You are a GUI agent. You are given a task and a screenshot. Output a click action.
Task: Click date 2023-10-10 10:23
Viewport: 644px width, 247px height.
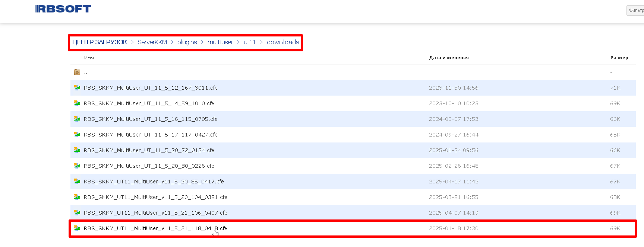454,103
